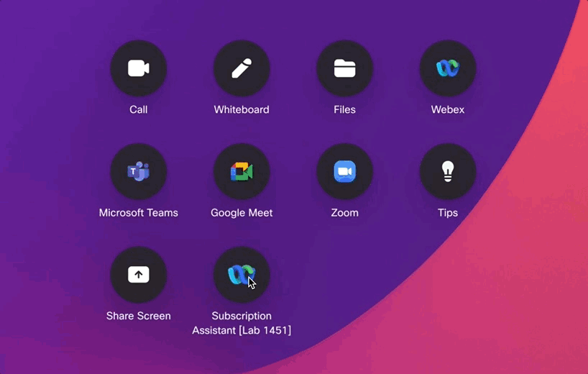Click the "Microsoft Teams" text label

point(139,213)
